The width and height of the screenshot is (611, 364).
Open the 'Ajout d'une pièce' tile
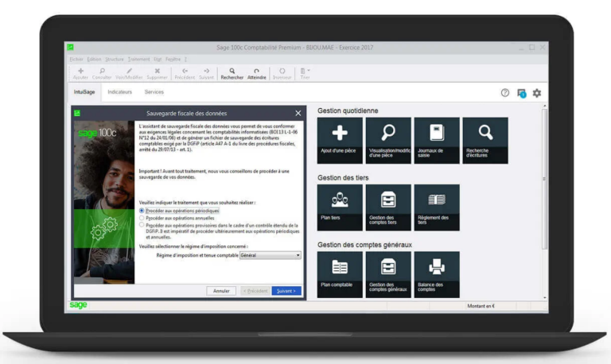pyautogui.click(x=340, y=141)
